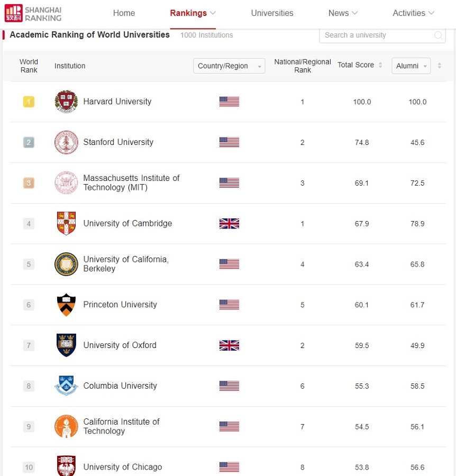The height and width of the screenshot is (476, 456).
Task: Click the MIT seal logo
Action: click(x=66, y=183)
